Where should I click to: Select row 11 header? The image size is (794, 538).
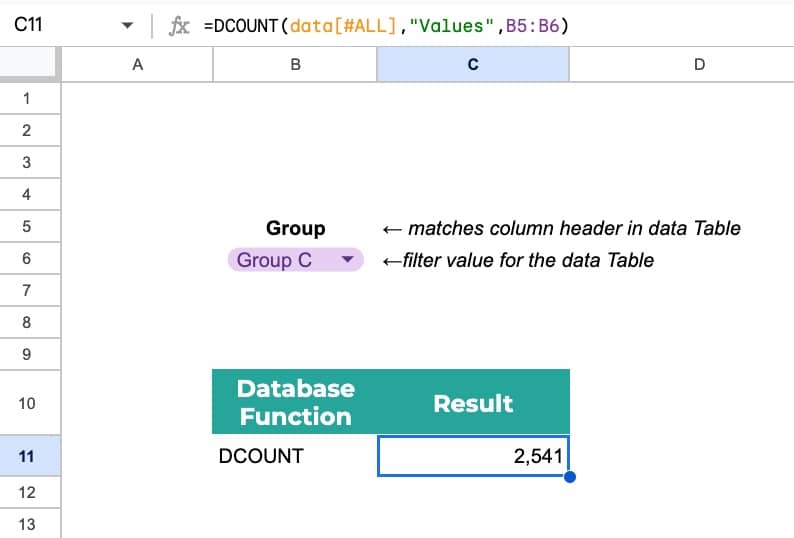(x=27, y=456)
